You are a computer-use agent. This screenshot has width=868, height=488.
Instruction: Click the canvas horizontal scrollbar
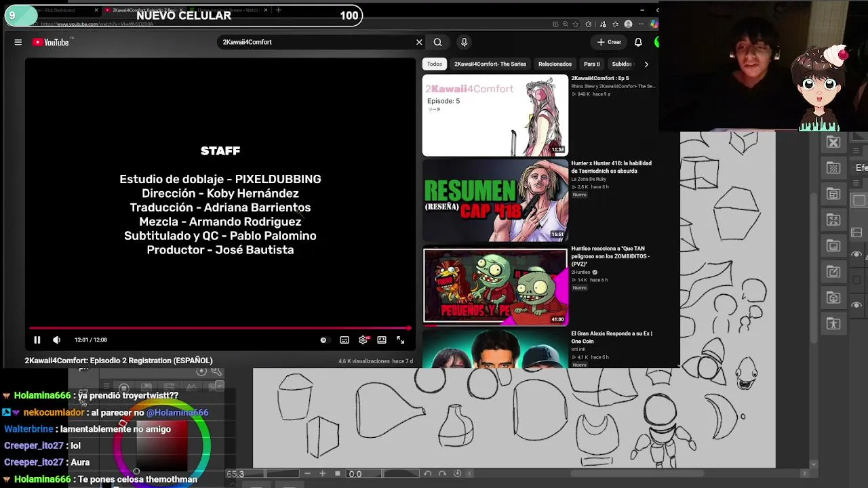point(637,473)
